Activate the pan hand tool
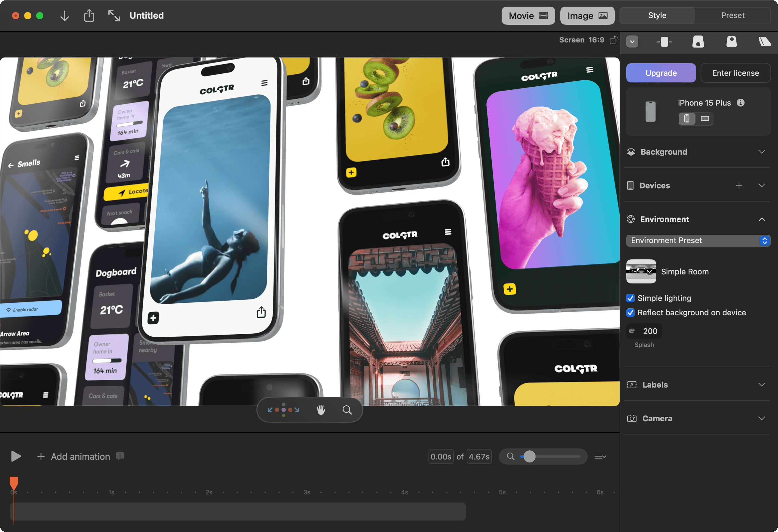This screenshot has width=778, height=532. point(321,410)
